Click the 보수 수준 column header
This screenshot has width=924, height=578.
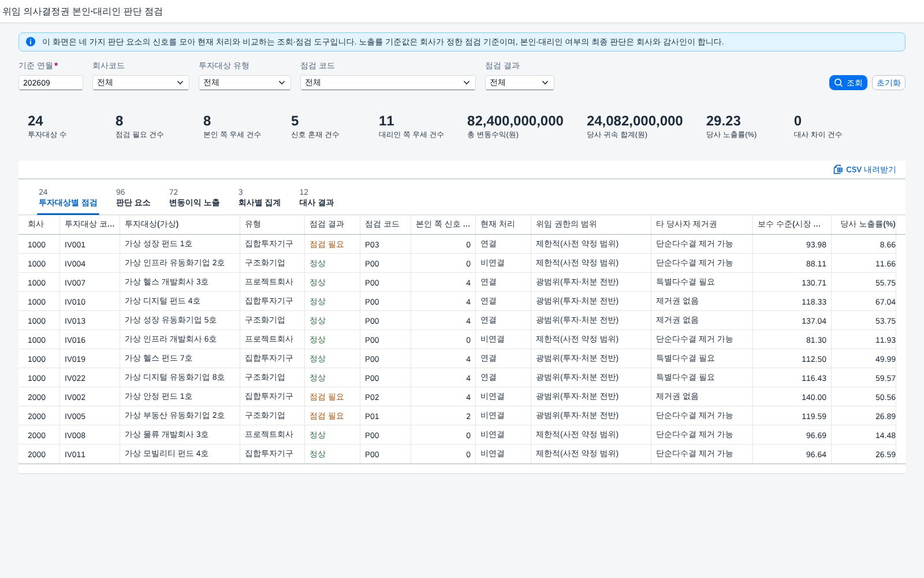[792, 224]
